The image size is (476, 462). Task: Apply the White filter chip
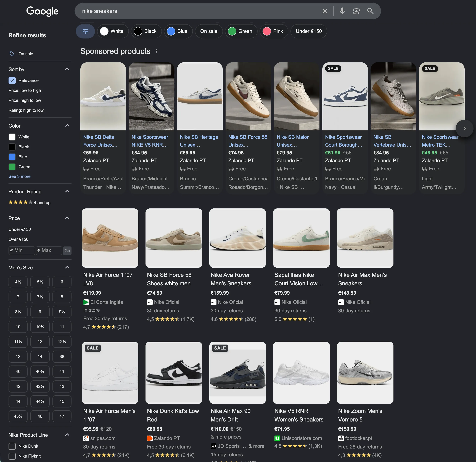(113, 31)
